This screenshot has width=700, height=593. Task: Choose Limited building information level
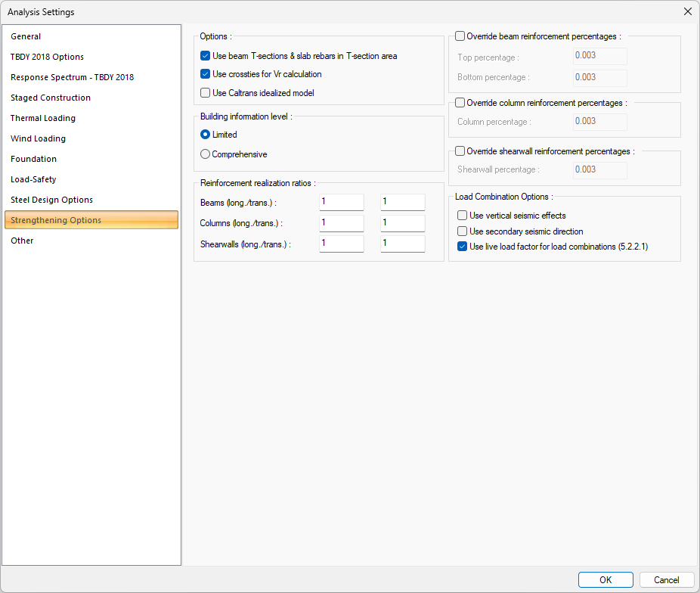(x=206, y=135)
